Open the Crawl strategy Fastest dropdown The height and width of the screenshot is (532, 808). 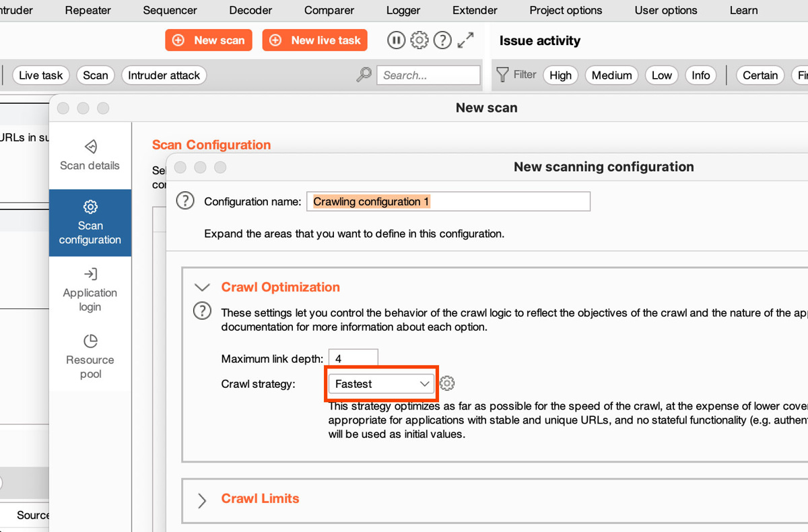pyautogui.click(x=382, y=384)
